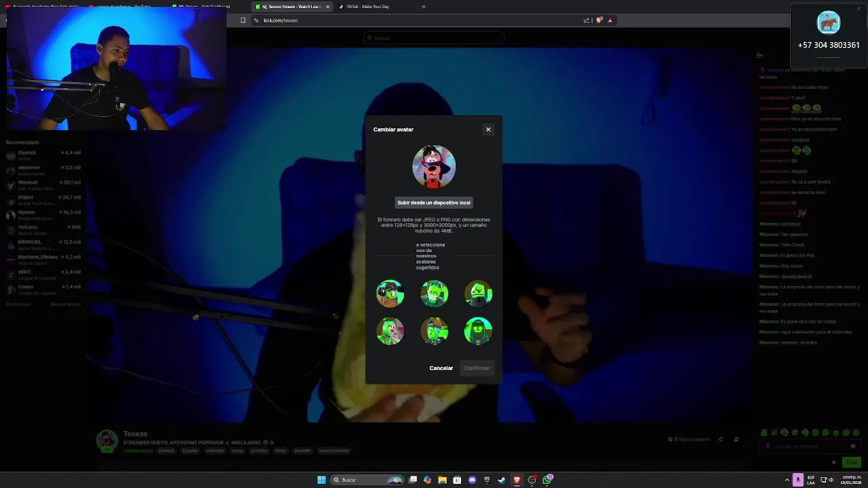This screenshot has width=868, height=488.
Task: Click the green Chat send button
Action: (851, 462)
